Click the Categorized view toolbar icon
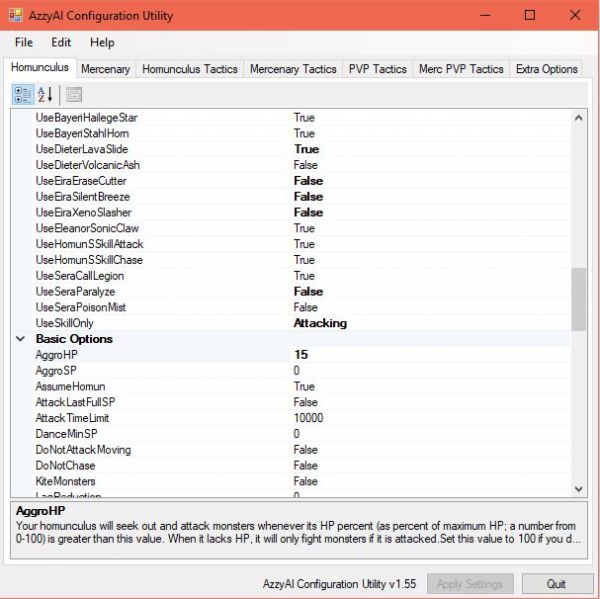This screenshot has width=600, height=599. (x=23, y=95)
